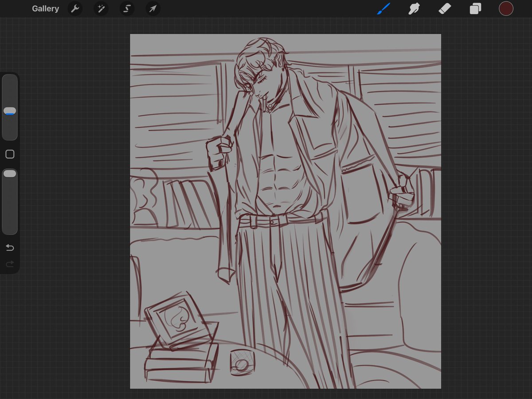Open the active color picker circle
This screenshot has width=532, height=399.
pyautogui.click(x=506, y=8)
